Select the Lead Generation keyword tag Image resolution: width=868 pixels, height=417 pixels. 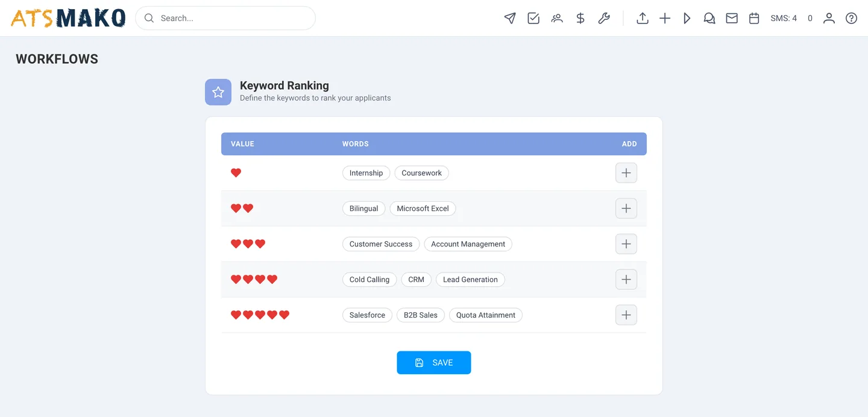click(x=470, y=280)
